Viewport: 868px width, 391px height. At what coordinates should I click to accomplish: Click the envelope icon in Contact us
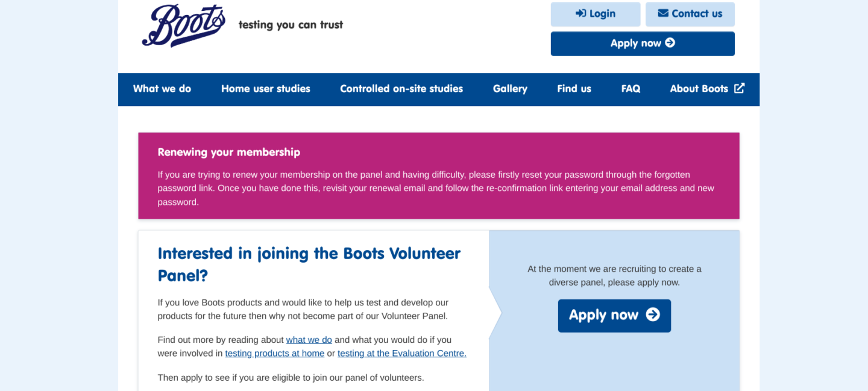[x=663, y=13]
